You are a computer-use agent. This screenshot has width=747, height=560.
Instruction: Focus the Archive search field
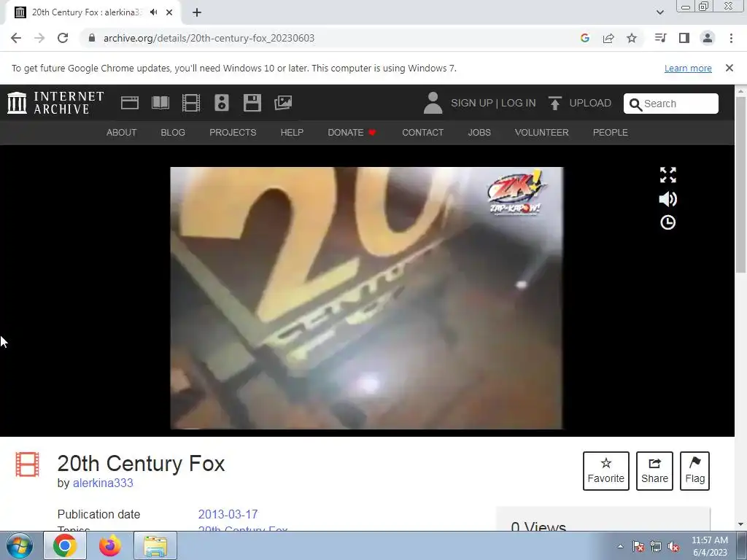(671, 104)
